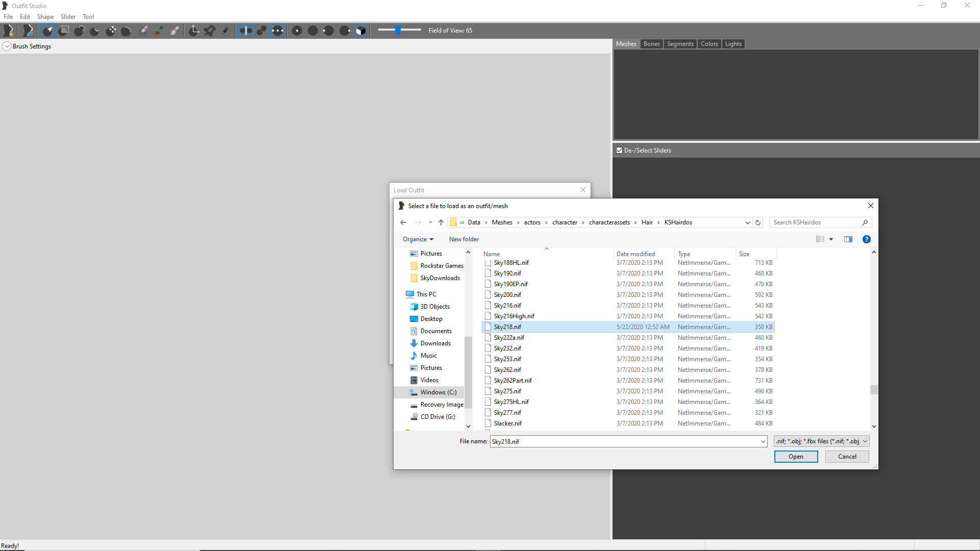Click Open button in file dialog
The height and width of the screenshot is (551, 980).
click(x=796, y=457)
